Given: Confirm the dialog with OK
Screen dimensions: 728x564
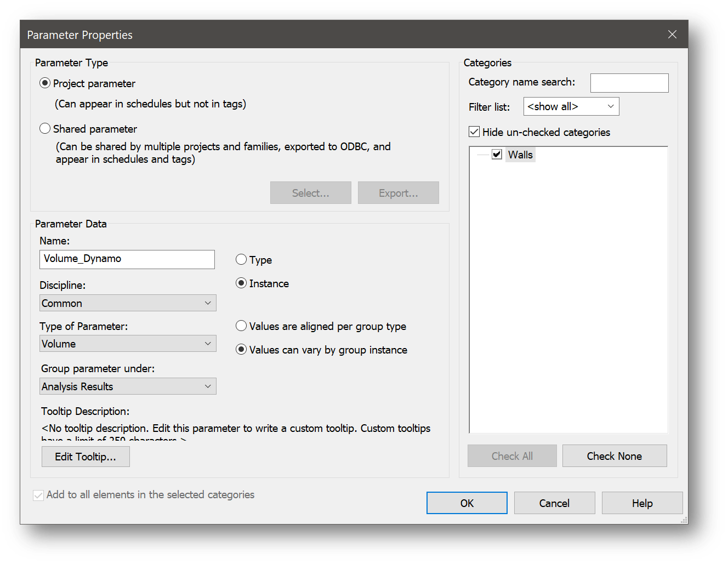Looking at the screenshot, I should click(467, 503).
